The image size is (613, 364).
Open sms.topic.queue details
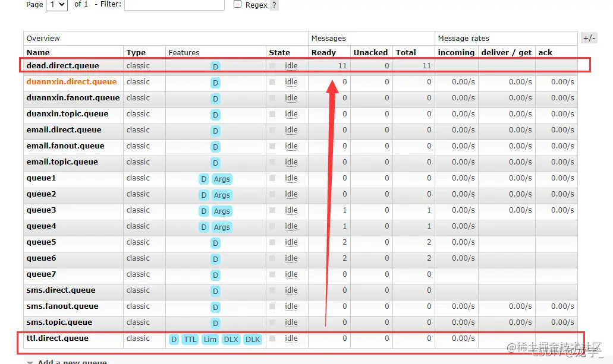coord(59,322)
